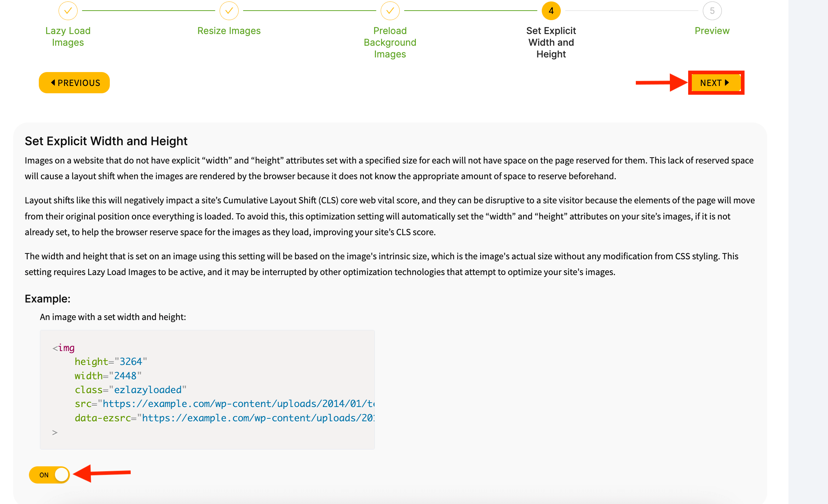Click the Set Explicit Width and Height heading
The width and height of the screenshot is (828, 504).
(x=106, y=141)
